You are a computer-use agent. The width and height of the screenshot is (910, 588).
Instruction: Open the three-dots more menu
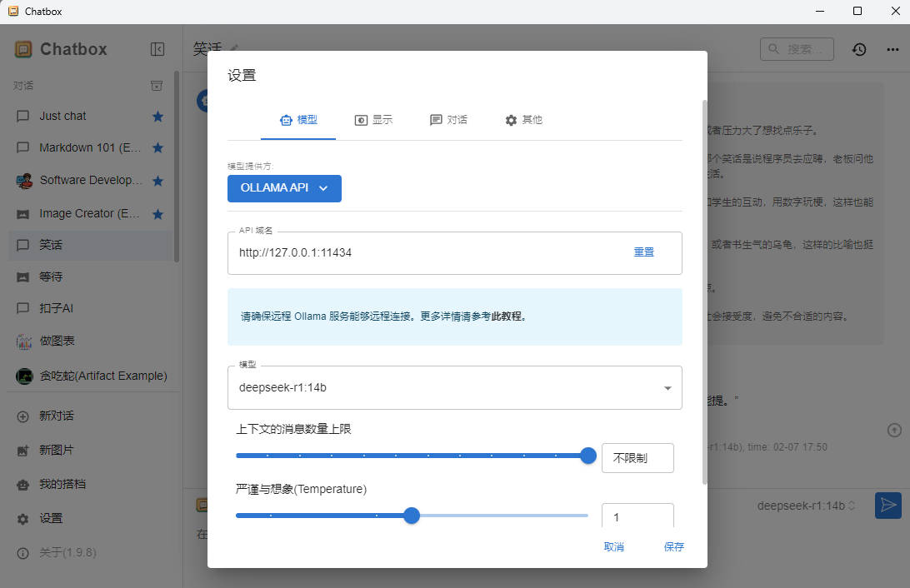[892, 49]
